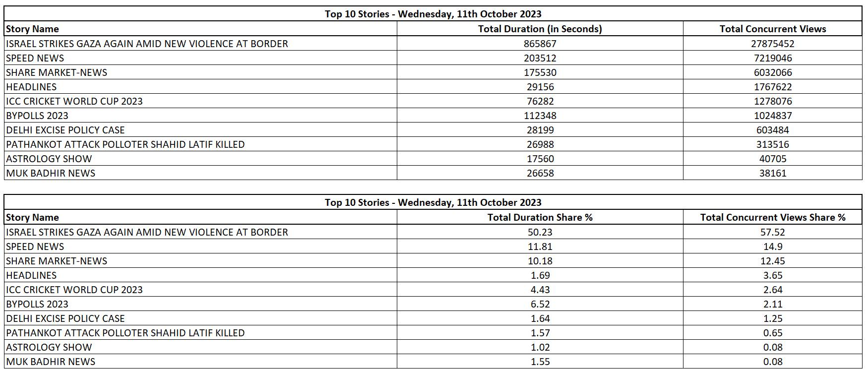Image resolution: width=868 pixels, height=372 pixels.
Task: Click the 76282 duration value
Action: point(540,101)
